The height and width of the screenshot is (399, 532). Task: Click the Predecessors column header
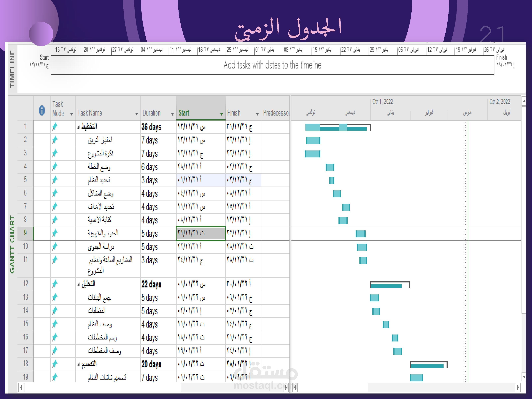click(x=275, y=108)
